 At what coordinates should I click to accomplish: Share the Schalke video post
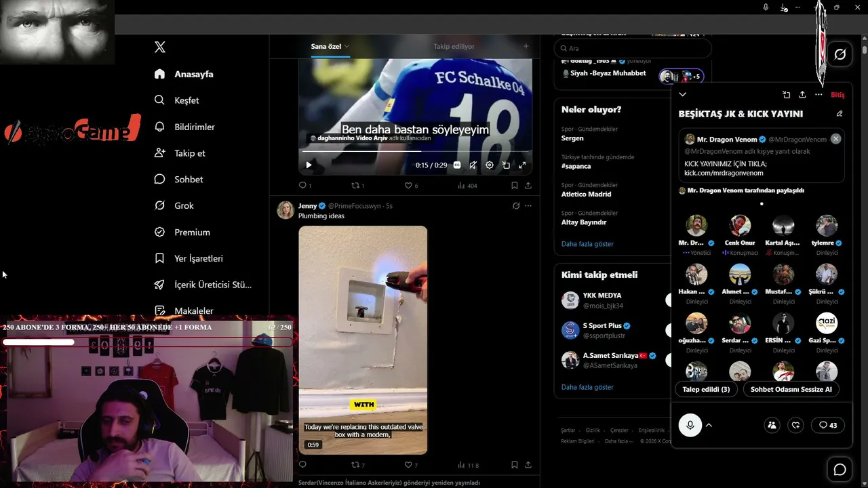528,185
